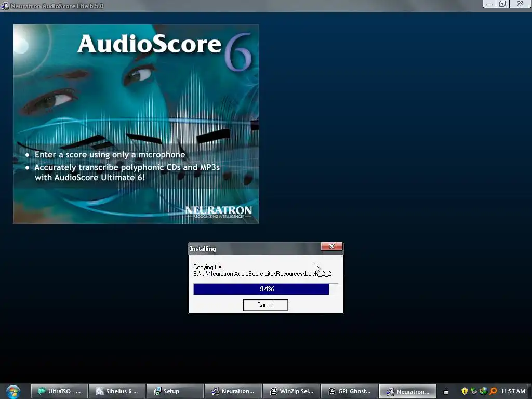Image resolution: width=532 pixels, height=399 pixels.
Task: Open the 11:57 AM system clock
Action: (x=513, y=391)
